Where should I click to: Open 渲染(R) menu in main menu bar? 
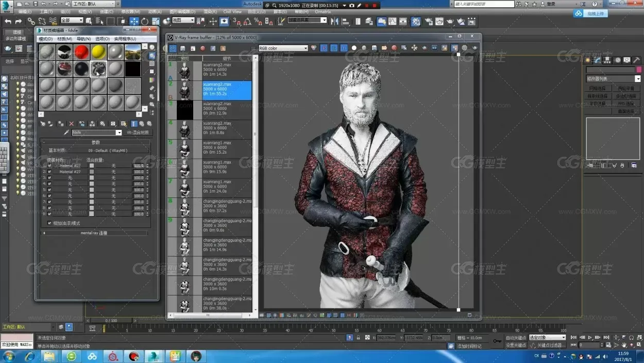click(x=210, y=11)
